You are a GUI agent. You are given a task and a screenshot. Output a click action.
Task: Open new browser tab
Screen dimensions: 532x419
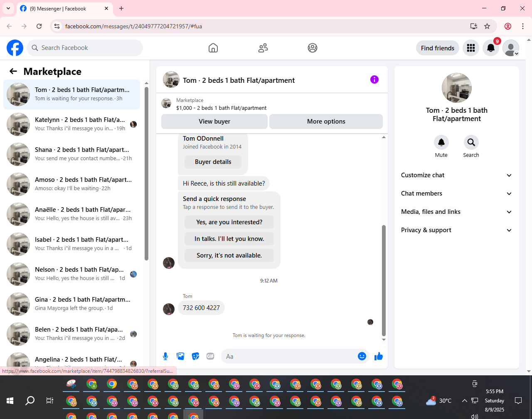(x=121, y=8)
